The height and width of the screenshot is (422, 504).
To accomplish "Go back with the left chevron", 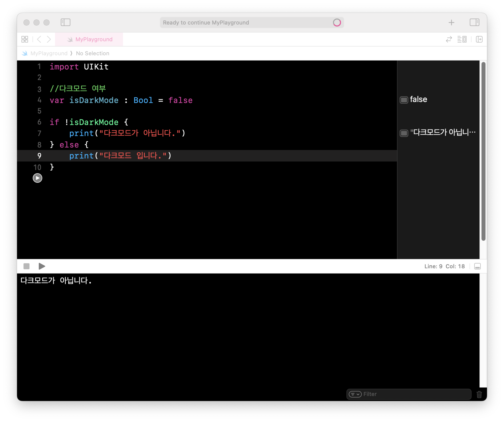I will click(39, 39).
